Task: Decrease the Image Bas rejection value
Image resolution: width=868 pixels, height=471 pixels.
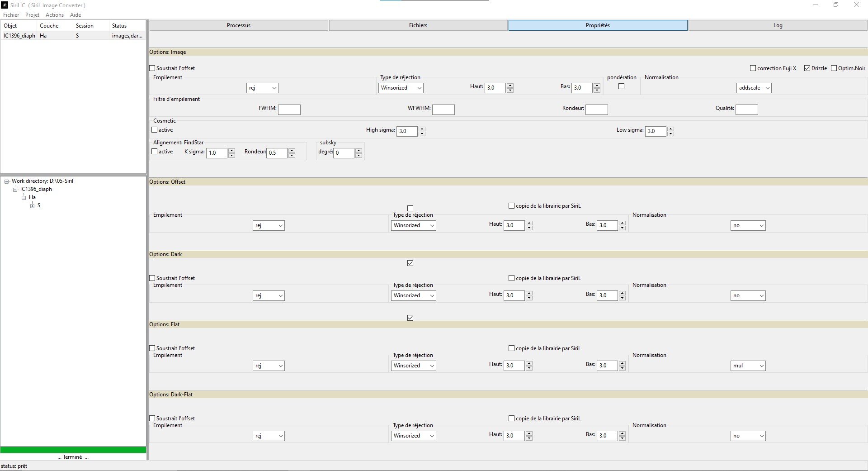Action: [597, 90]
